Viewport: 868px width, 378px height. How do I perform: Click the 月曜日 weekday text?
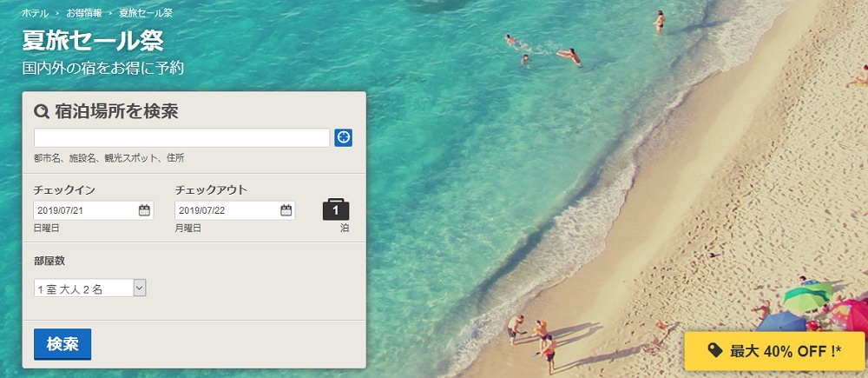point(188,229)
